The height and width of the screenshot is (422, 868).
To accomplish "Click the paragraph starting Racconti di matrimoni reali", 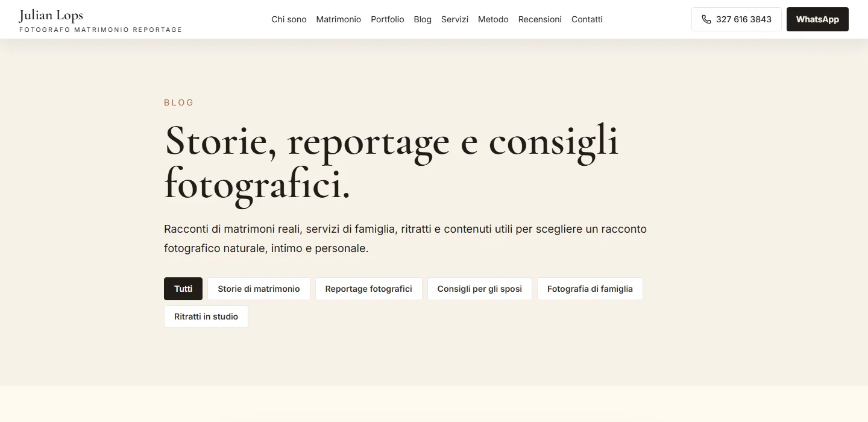I will coord(405,239).
